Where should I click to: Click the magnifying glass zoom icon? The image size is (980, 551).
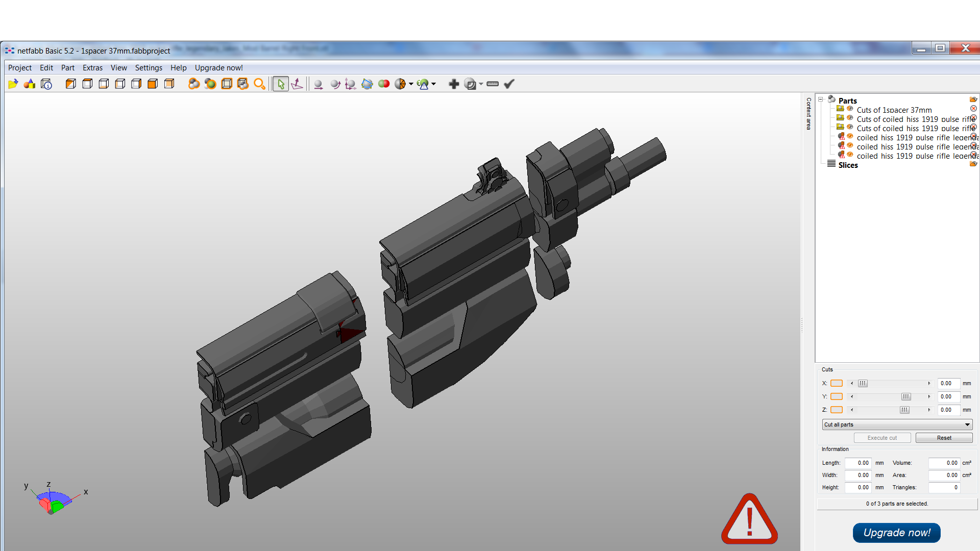259,84
